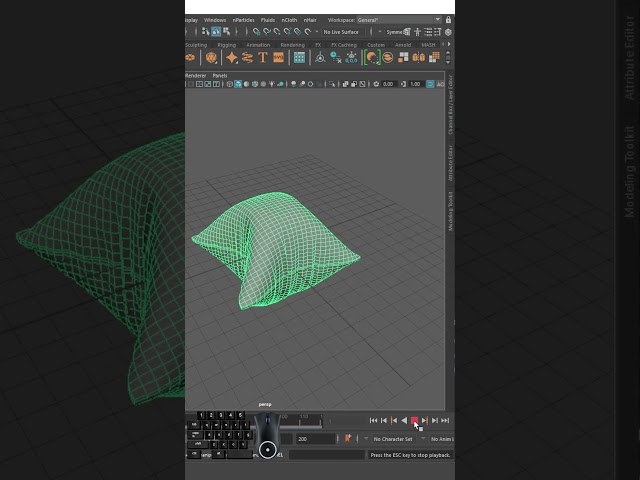The width and height of the screenshot is (640, 480).
Task: Click the crescent icon inside green brackets
Action: tap(372, 58)
